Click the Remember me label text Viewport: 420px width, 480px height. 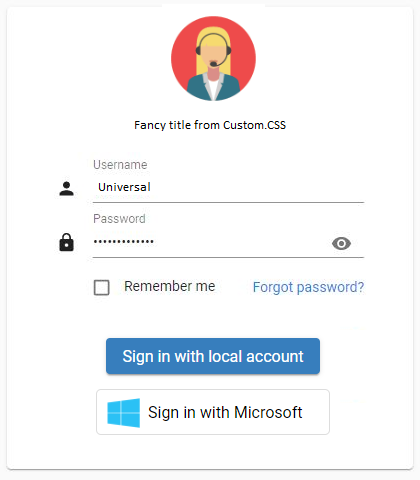coord(170,286)
